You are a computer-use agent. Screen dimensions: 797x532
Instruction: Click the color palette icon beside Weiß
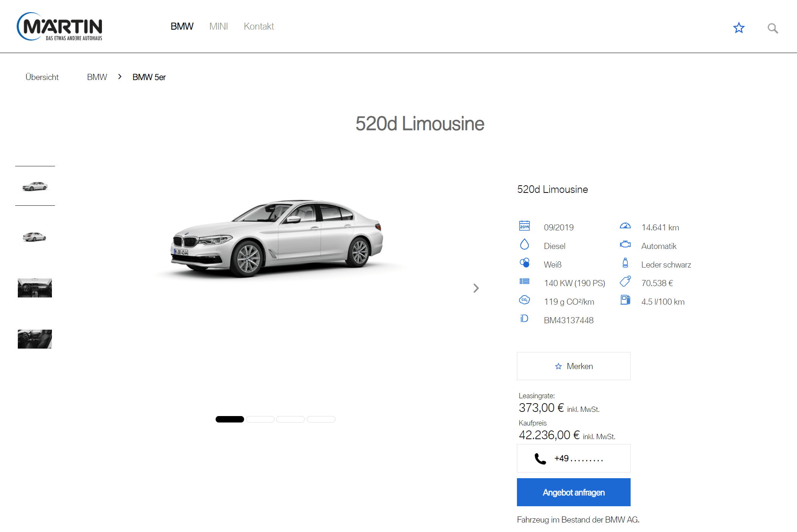[x=525, y=263]
